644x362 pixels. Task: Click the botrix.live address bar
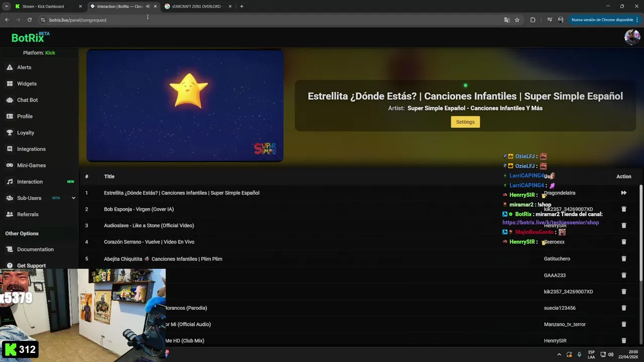point(78,20)
